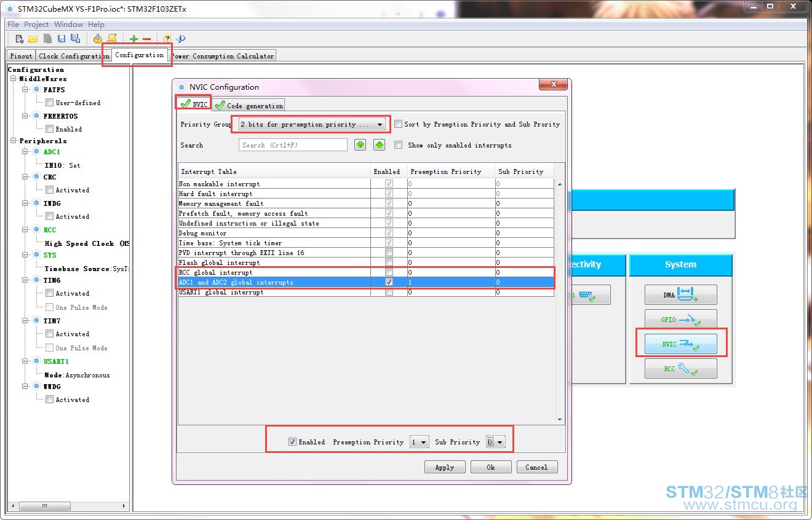The height and width of the screenshot is (520, 812).
Task: Click the green plus toolbar icon
Action: 133,39
